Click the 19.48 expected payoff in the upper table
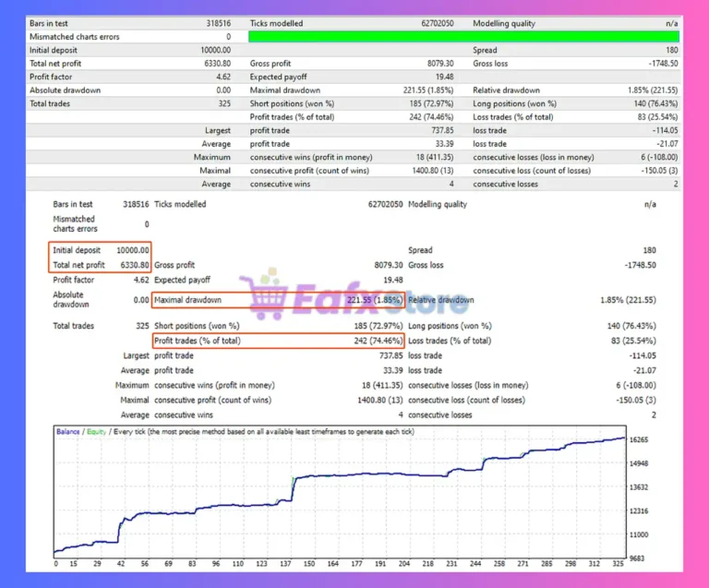 point(444,77)
